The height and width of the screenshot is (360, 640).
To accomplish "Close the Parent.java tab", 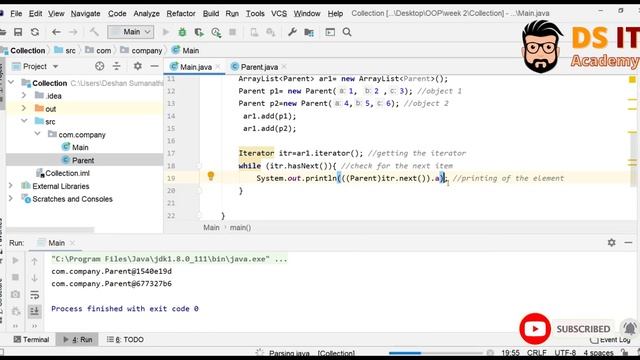I will [284, 67].
